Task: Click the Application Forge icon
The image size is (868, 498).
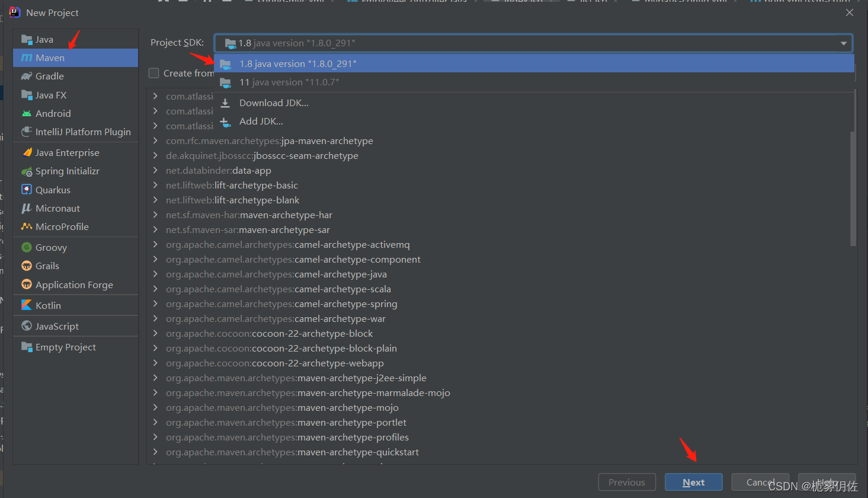Action: 27,285
